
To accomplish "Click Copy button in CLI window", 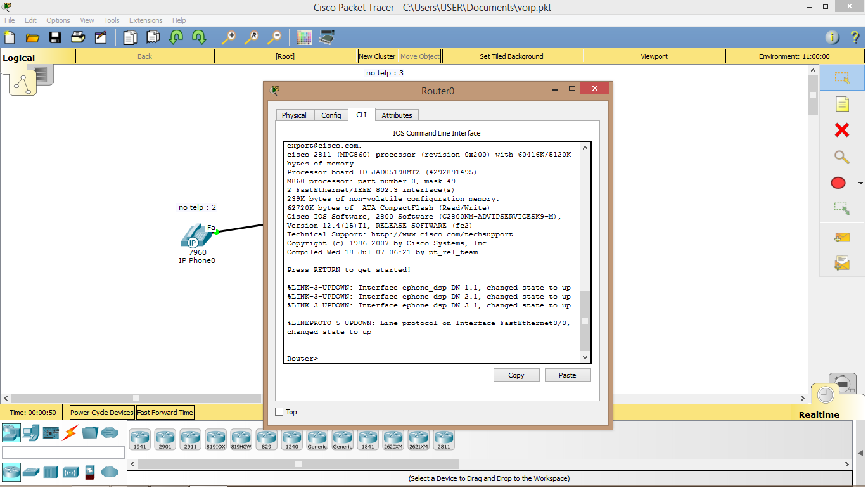I will (x=516, y=375).
